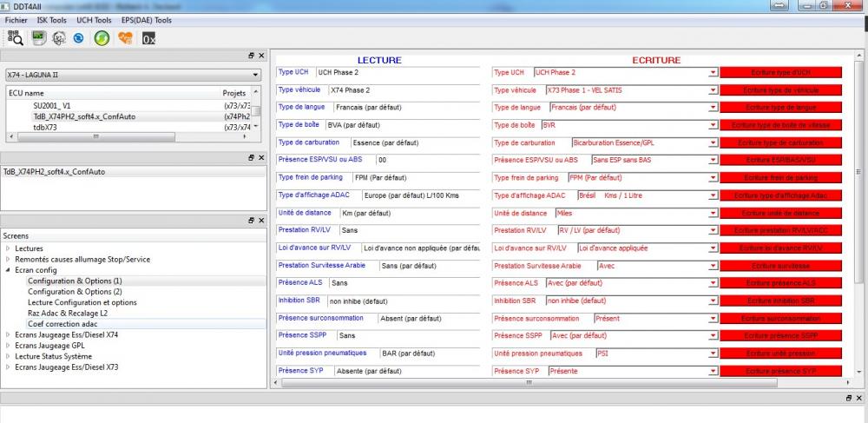The image size is (868, 423).
Task: Close the TdB_X74PH2 selected ECU panel
Action: 261,158
